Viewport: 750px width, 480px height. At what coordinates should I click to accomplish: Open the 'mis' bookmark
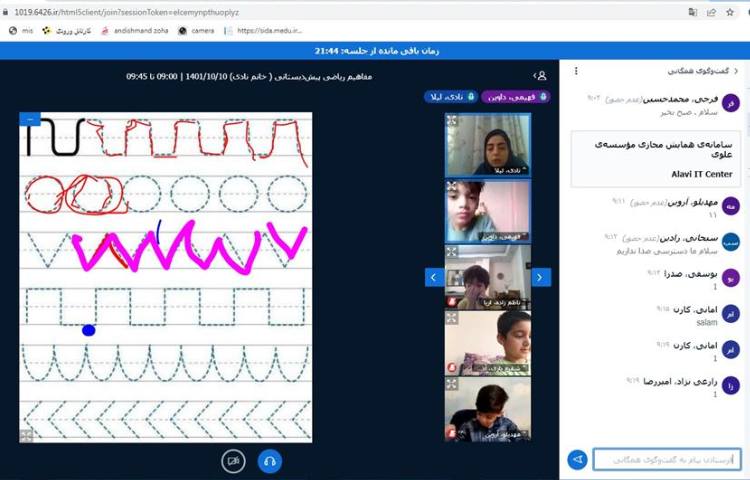tap(22, 31)
